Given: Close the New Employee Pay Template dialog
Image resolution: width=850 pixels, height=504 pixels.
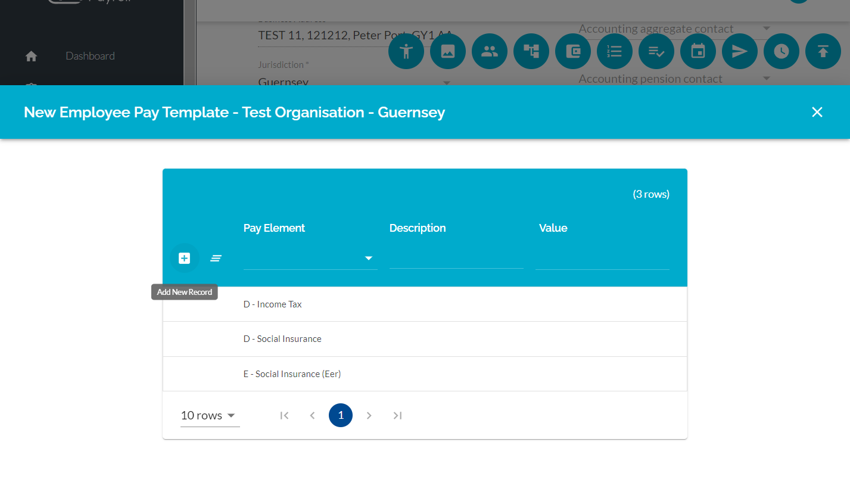Looking at the screenshot, I should (x=817, y=112).
